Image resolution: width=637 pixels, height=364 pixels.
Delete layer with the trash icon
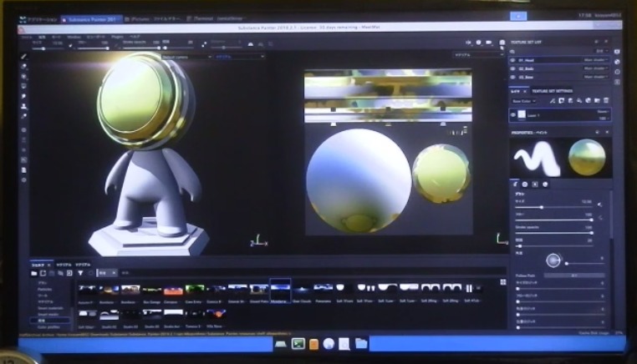[606, 101]
